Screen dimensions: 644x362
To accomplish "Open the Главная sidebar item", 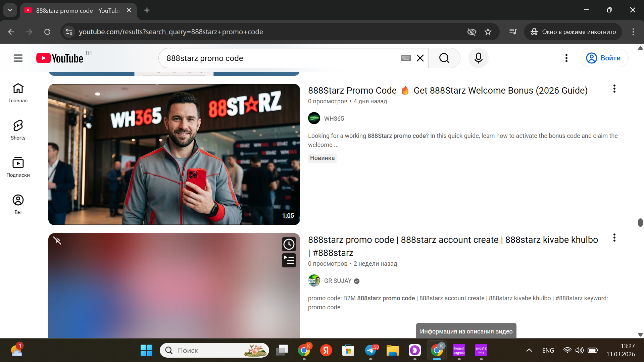I will click(18, 93).
